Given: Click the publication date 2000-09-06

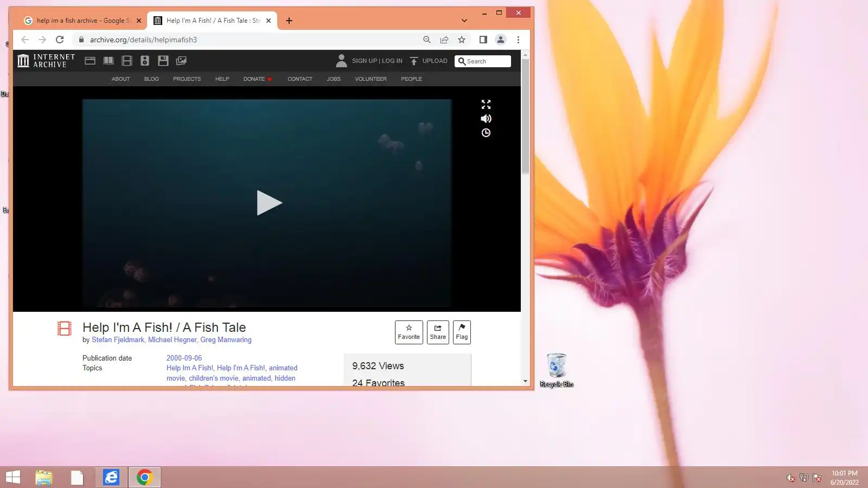Looking at the screenshot, I should (184, 358).
